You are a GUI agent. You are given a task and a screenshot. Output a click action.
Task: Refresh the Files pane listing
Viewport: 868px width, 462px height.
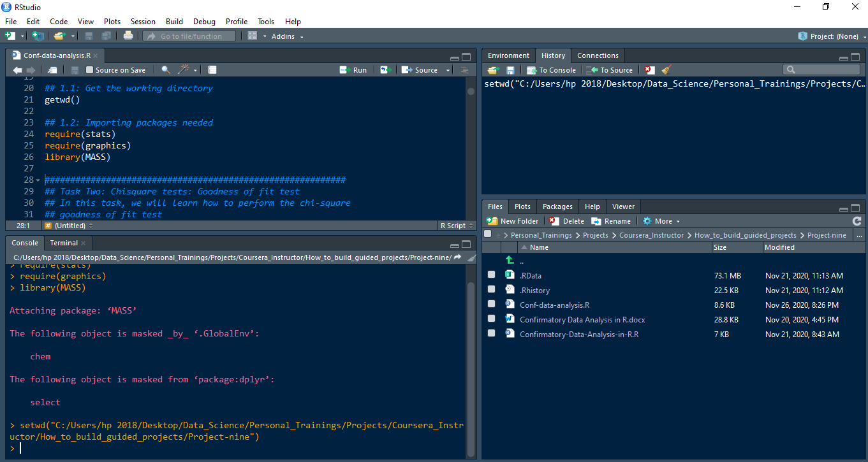tap(857, 221)
